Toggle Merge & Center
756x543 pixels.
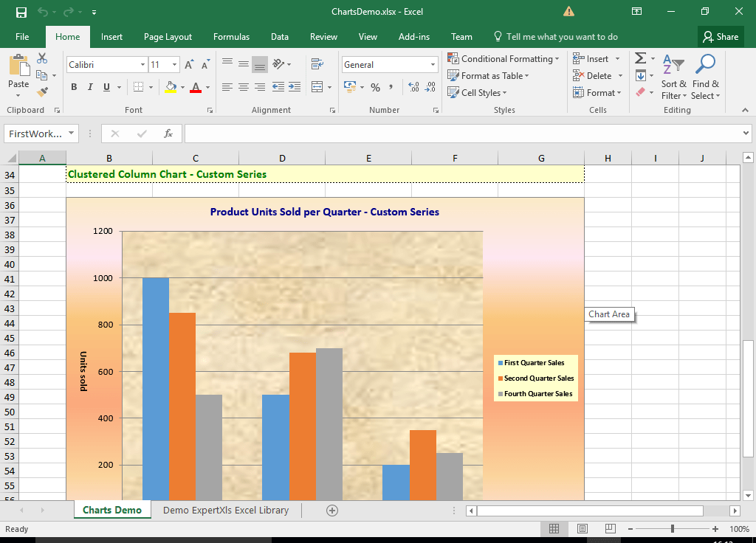pyautogui.click(x=317, y=86)
